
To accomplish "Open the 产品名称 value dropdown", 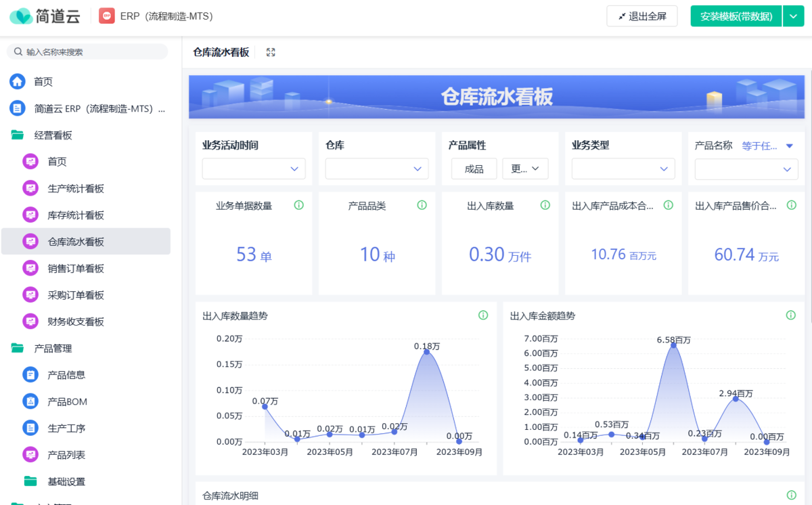I will [746, 169].
